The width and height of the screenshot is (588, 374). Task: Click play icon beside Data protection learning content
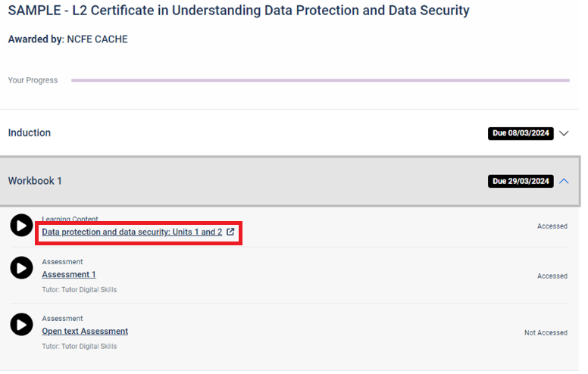click(x=21, y=225)
